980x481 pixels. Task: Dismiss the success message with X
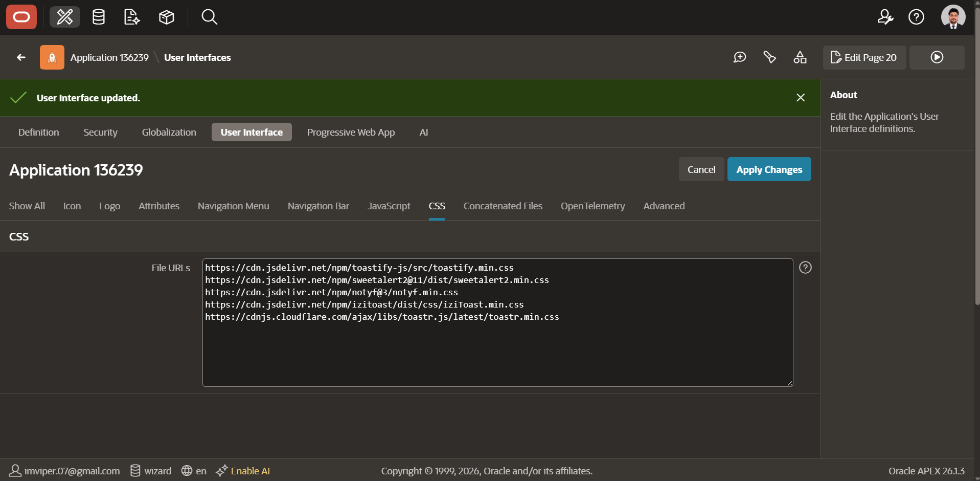click(x=801, y=98)
